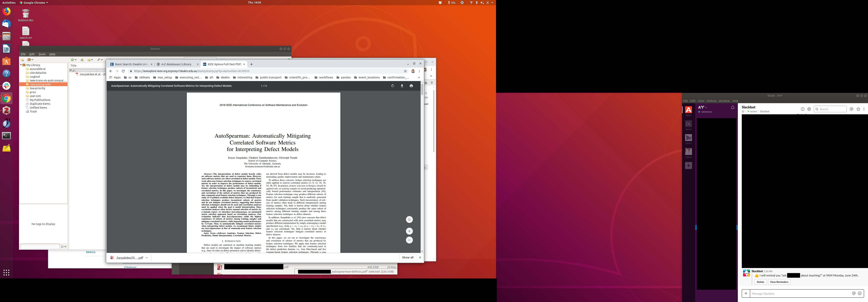The width and height of the screenshot is (868, 302).
Task: Open options arrow for downloaded Jiarpakdee PDF
Action: tap(147, 258)
